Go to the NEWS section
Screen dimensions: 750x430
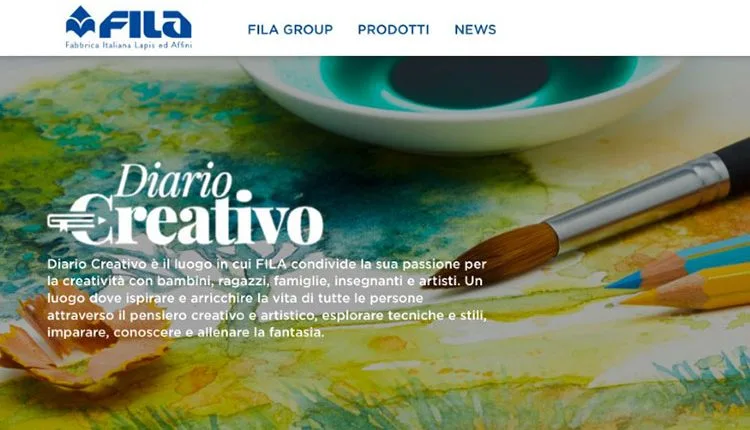[475, 30]
